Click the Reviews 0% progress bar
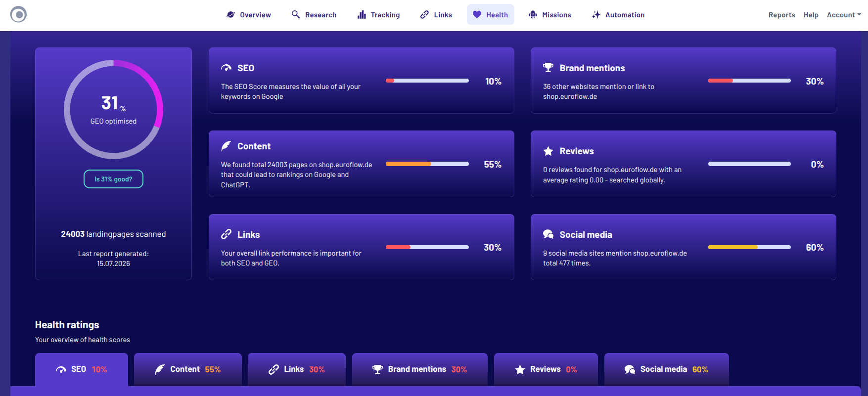 (x=749, y=164)
